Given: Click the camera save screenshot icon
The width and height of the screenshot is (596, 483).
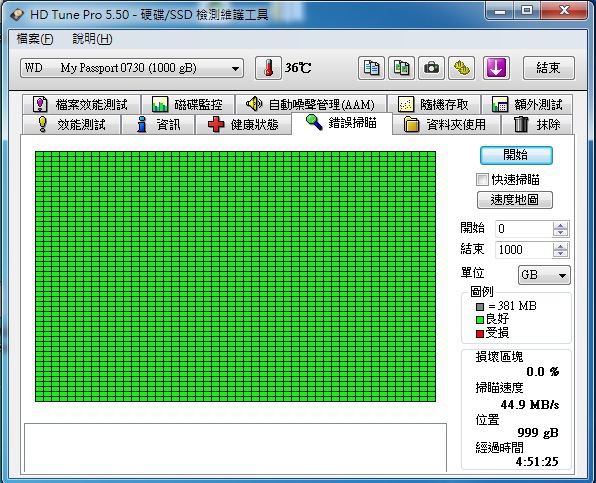Looking at the screenshot, I should click(x=431, y=68).
